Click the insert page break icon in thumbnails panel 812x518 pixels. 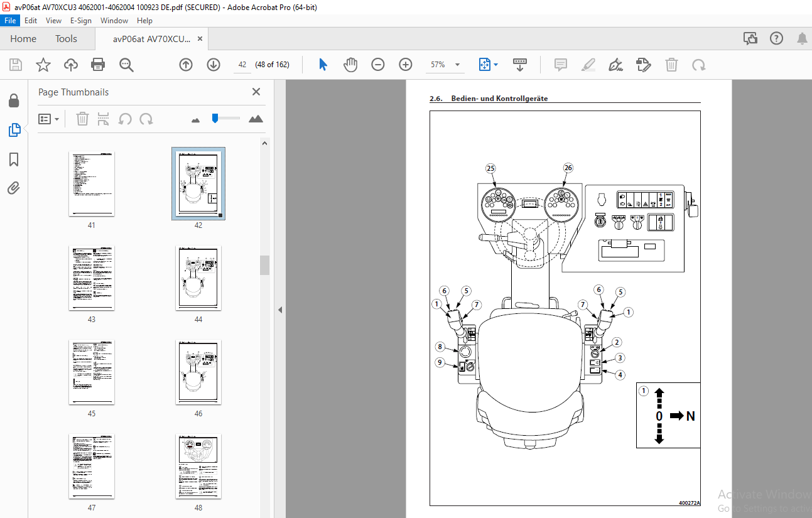104,119
